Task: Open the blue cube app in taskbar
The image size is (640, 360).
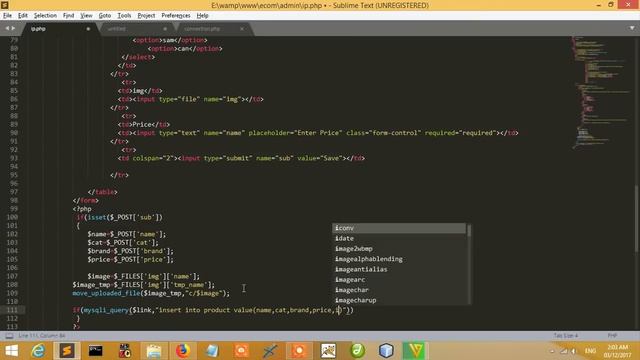Action: (386, 351)
